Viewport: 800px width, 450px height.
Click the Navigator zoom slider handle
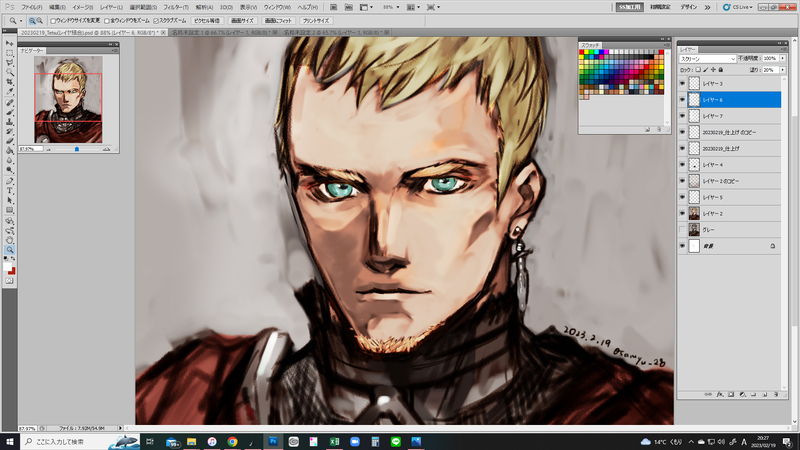[77, 149]
